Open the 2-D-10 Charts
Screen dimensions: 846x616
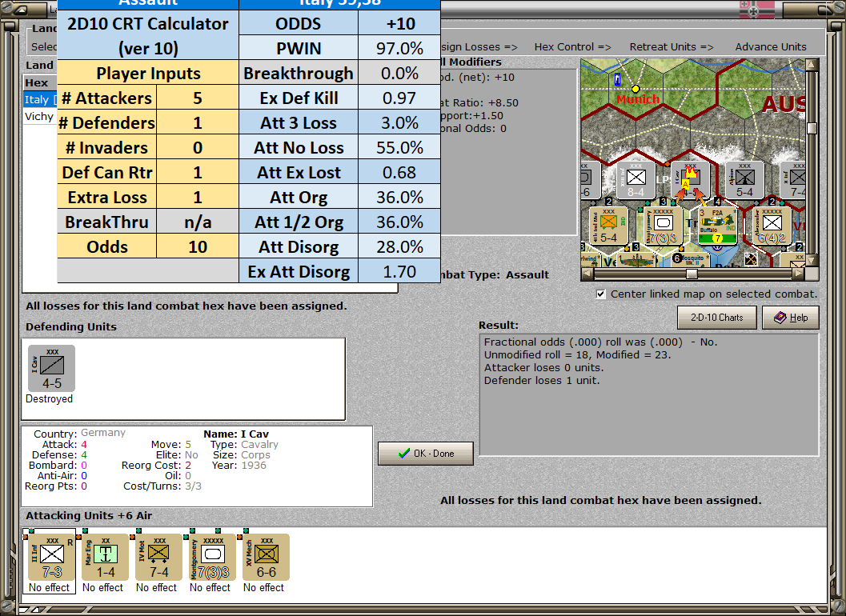click(x=716, y=318)
